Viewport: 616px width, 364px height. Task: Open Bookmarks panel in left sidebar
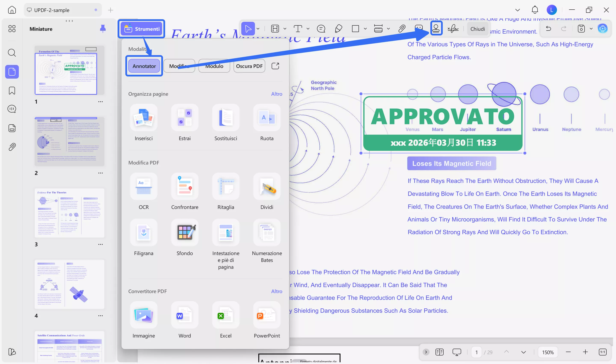click(x=12, y=91)
